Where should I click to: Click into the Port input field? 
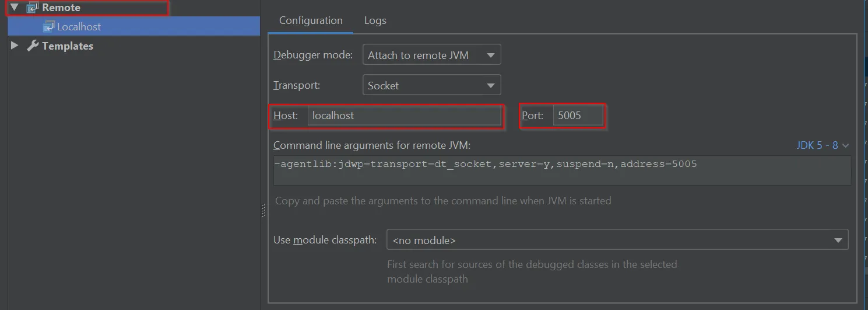point(578,116)
